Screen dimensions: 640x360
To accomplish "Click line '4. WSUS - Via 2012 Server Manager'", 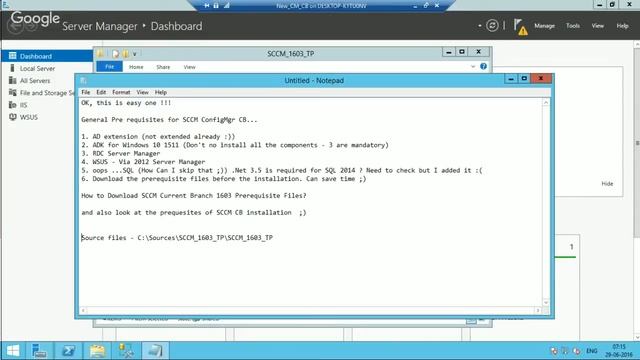I will pos(143,162).
